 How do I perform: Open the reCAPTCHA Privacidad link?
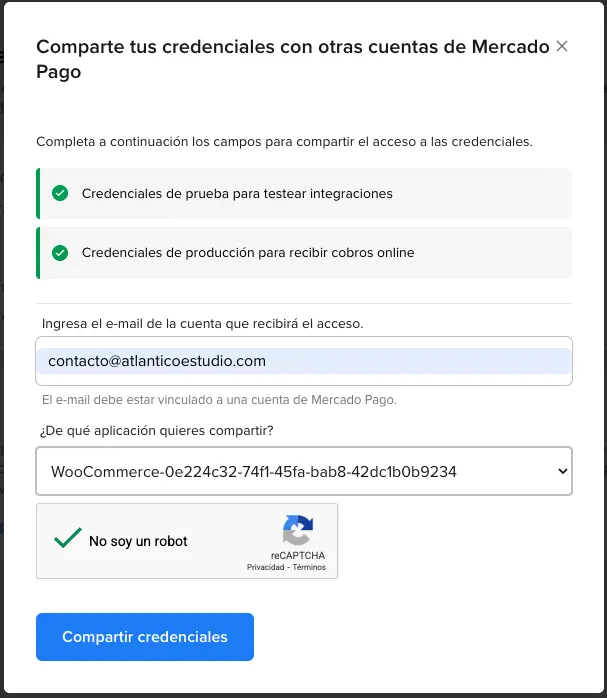266,567
